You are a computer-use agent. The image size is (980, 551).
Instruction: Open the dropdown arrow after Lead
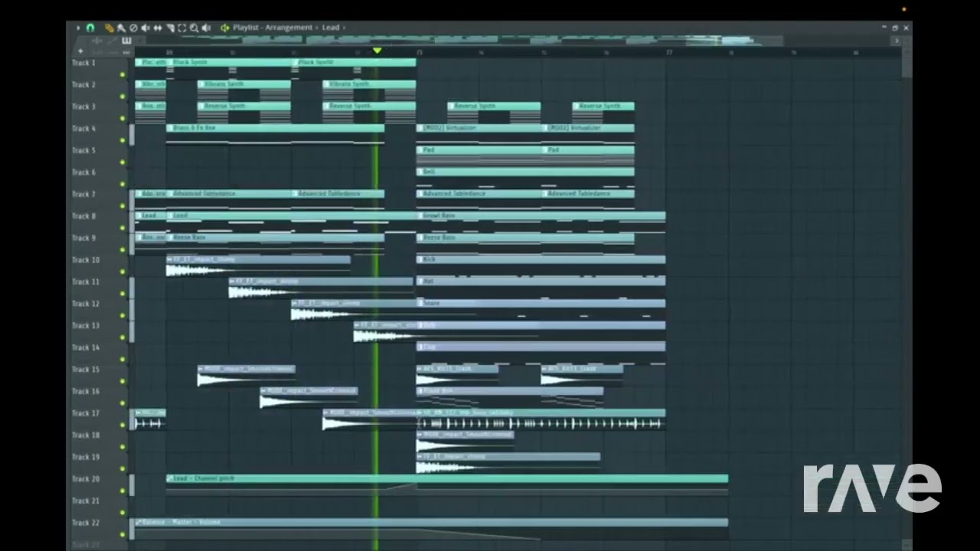(344, 28)
